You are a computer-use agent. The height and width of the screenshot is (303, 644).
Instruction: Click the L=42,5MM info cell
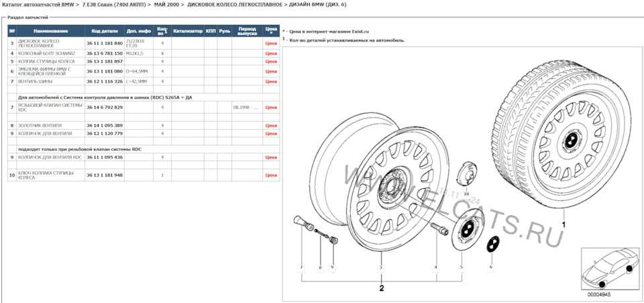pyautogui.click(x=139, y=81)
